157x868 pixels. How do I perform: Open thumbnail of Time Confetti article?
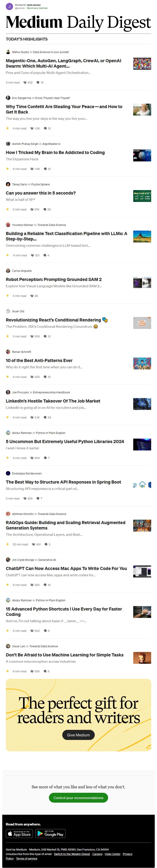(x=142, y=109)
